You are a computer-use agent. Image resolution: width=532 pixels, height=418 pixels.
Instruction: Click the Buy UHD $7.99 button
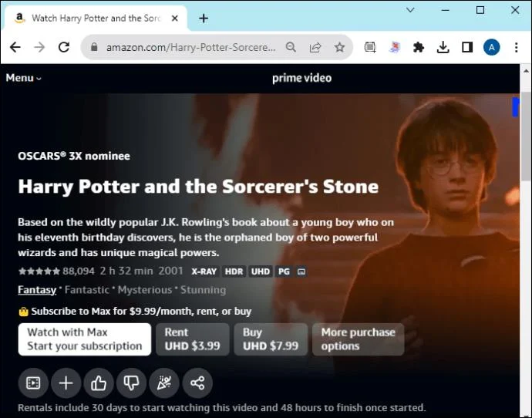(x=271, y=339)
